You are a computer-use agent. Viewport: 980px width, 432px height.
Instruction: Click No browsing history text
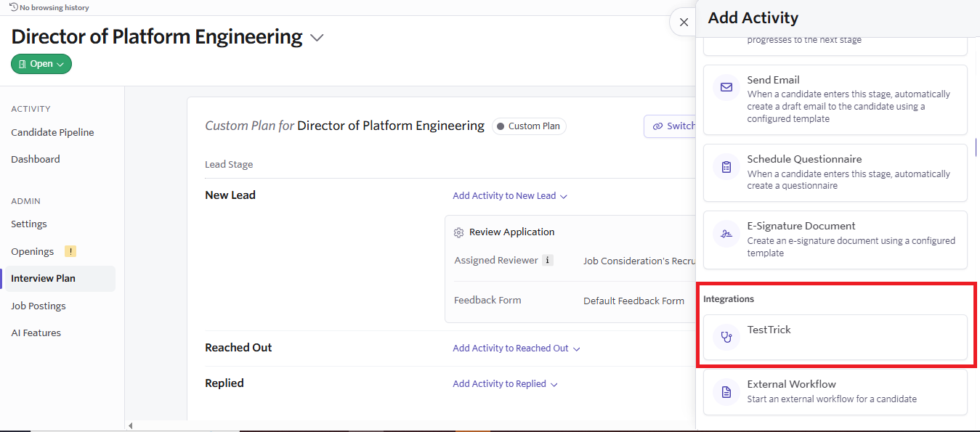point(54,7)
